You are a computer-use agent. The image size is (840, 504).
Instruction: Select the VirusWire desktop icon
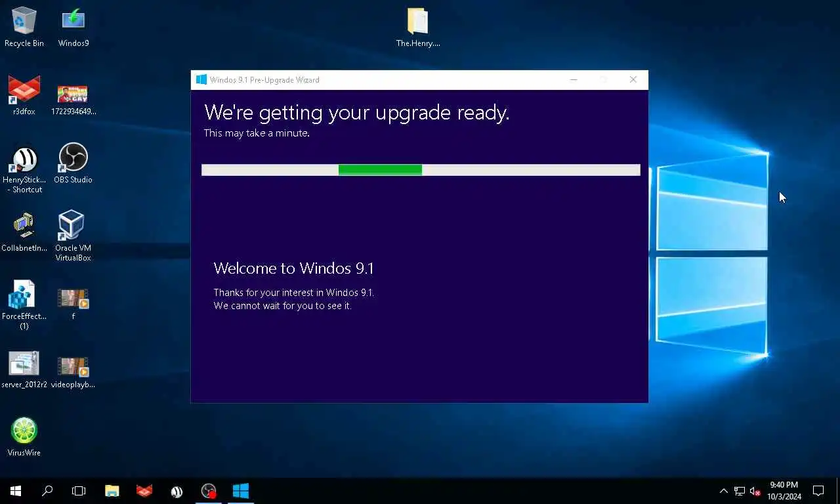click(24, 437)
